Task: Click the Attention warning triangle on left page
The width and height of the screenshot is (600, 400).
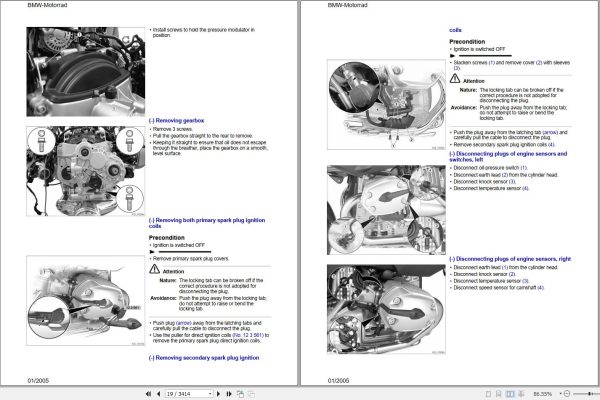Action: (x=155, y=269)
